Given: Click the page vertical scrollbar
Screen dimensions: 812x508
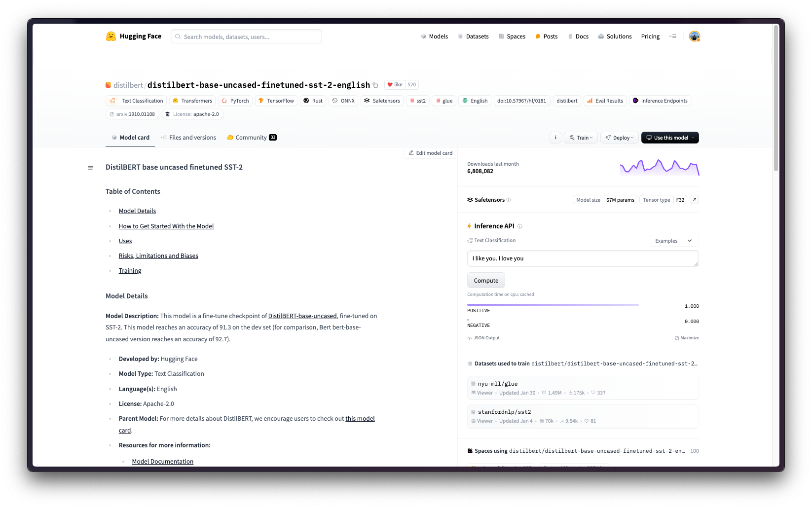Looking at the screenshot, I should (775, 99).
